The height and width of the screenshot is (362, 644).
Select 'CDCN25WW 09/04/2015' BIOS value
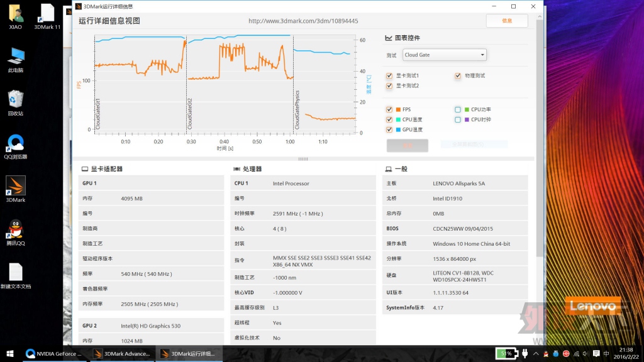coord(462,229)
